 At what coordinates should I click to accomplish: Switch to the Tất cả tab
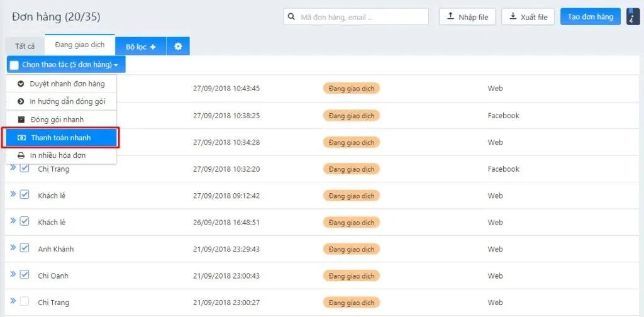[x=25, y=47]
